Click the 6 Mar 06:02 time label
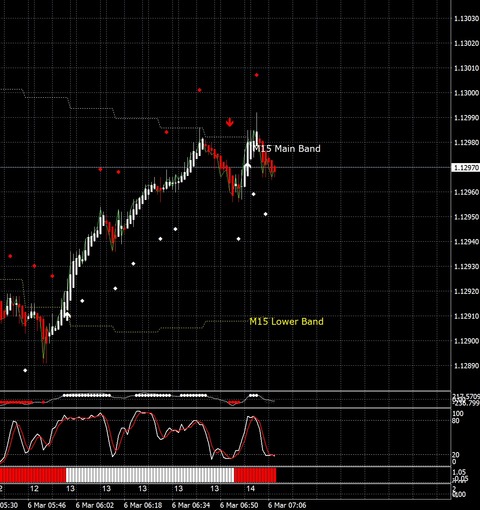 pos(95,505)
